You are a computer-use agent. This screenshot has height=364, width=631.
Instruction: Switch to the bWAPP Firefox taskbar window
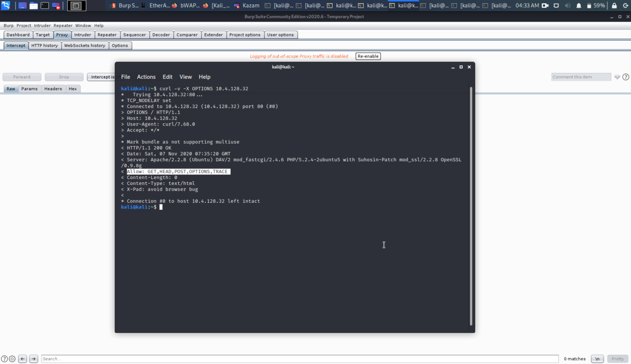pos(187,6)
